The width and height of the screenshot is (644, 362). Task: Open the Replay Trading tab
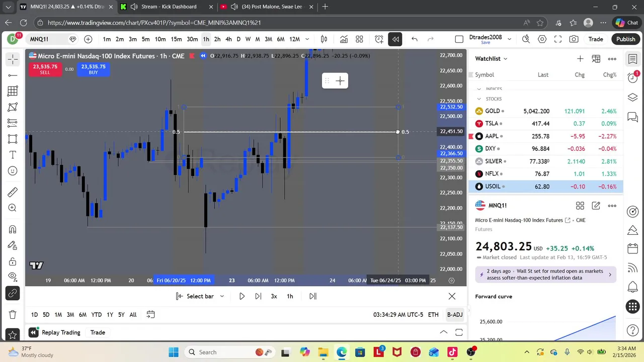coord(61,332)
